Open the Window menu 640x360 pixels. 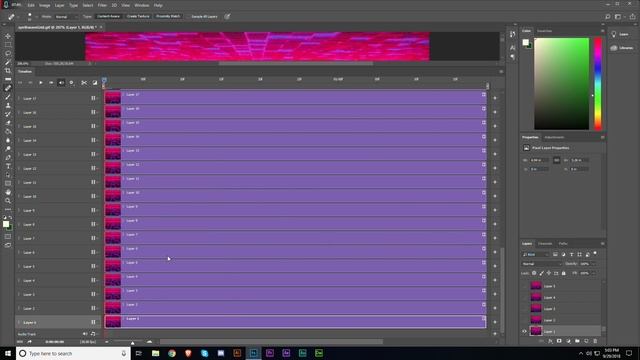point(142,5)
